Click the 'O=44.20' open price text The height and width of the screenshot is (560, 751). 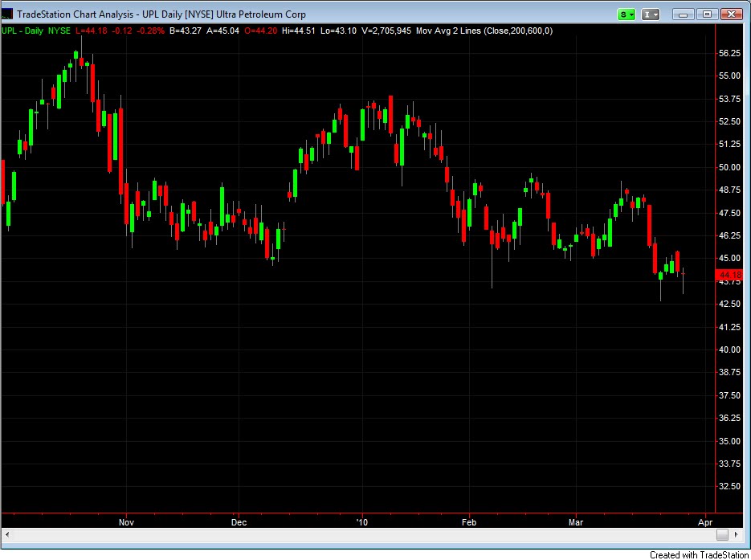click(x=260, y=31)
